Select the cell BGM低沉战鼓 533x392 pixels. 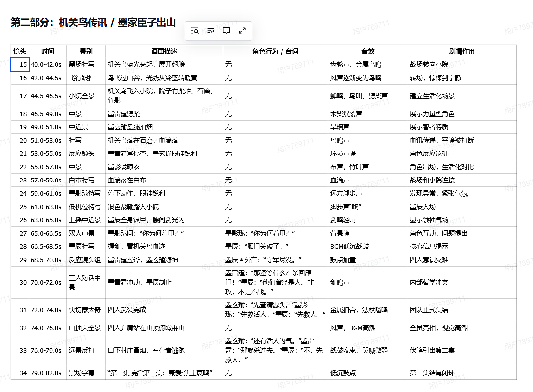(x=368, y=246)
